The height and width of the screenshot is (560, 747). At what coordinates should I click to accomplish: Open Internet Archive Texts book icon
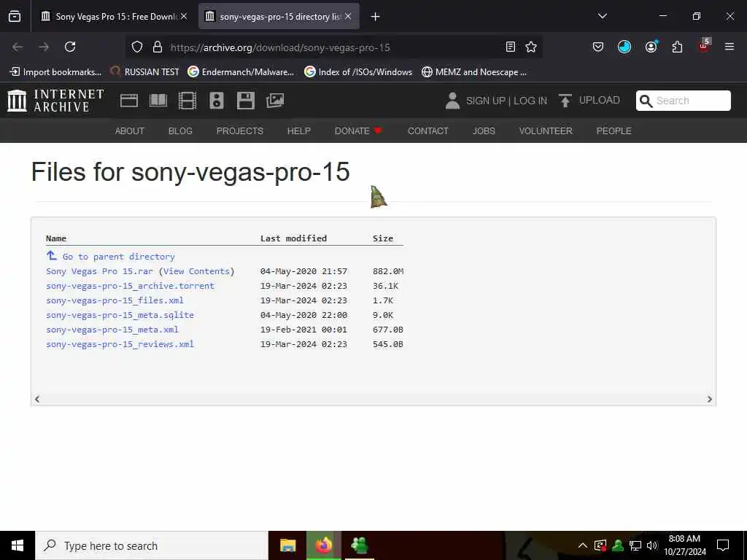point(158,101)
